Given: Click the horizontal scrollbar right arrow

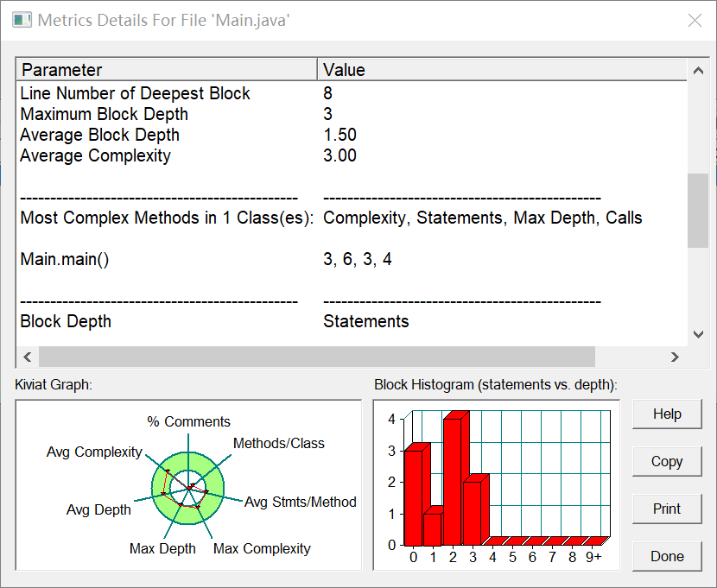Looking at the screenshot, I should click(x=675, y=357).
